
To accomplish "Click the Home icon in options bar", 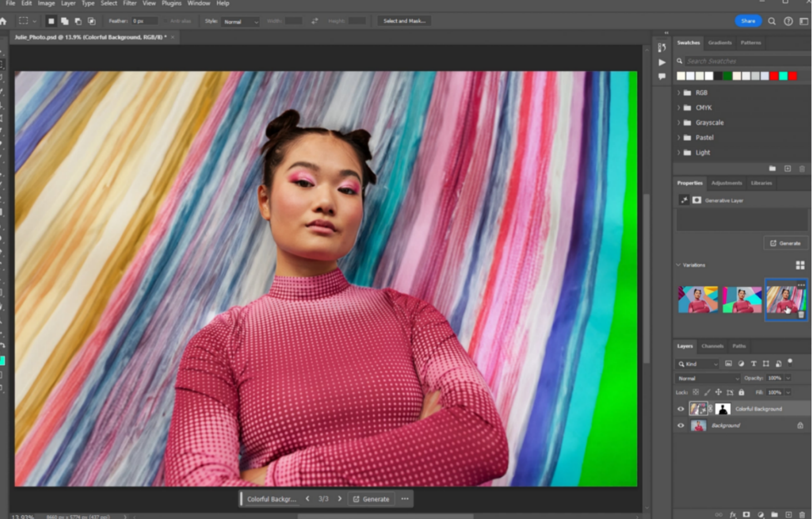I will click(x=3, y=21).
